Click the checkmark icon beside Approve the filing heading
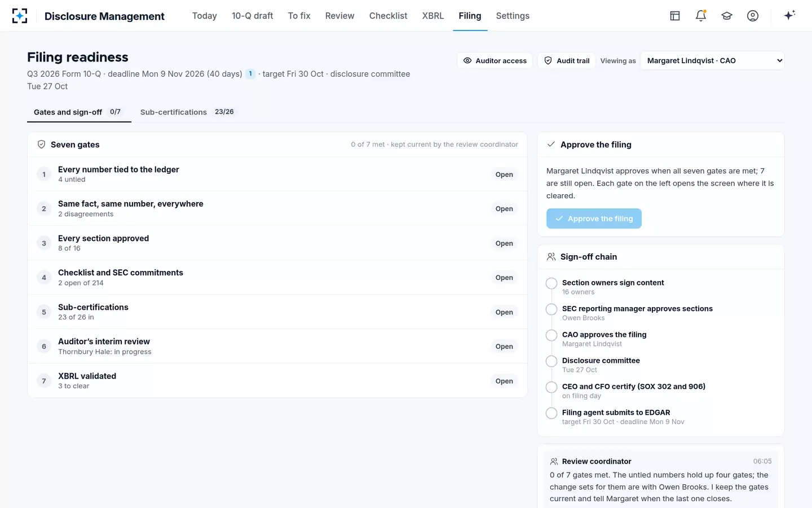 coord(551,144)
